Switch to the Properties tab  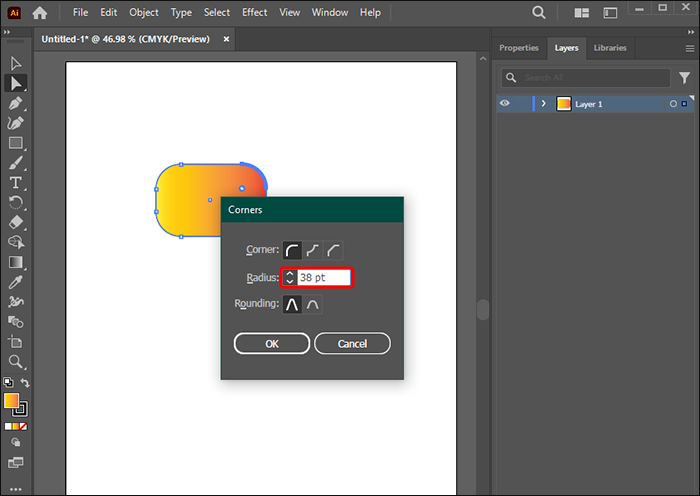coord(519,48)
